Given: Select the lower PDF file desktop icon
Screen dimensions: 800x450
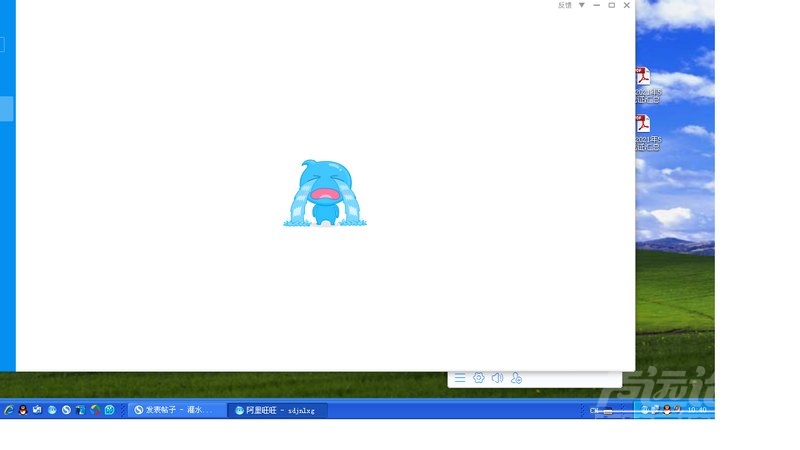Looking at the screenshot, I should (x=642, y=124).
